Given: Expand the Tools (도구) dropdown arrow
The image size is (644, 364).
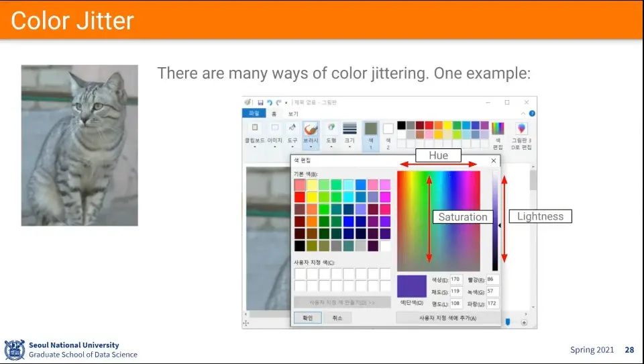Looking at the screenshot, I should pyautogui.click(x=292, y=146).
